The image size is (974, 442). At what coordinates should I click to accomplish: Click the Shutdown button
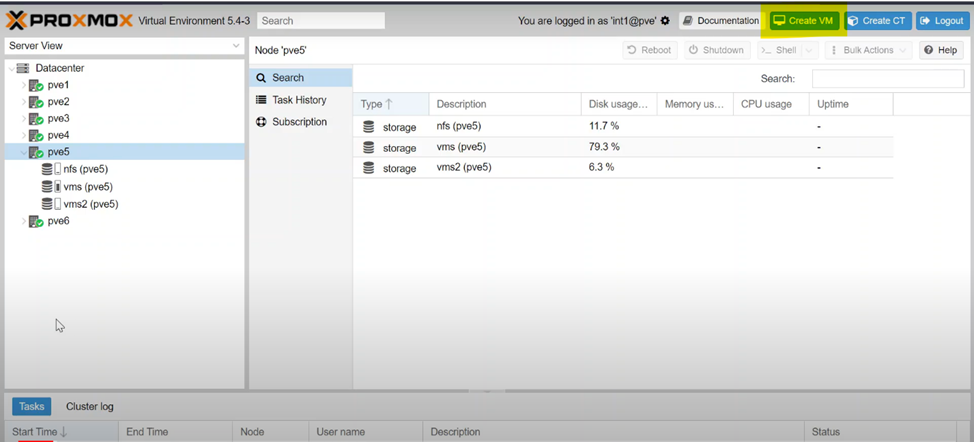[x=717, y=50]
